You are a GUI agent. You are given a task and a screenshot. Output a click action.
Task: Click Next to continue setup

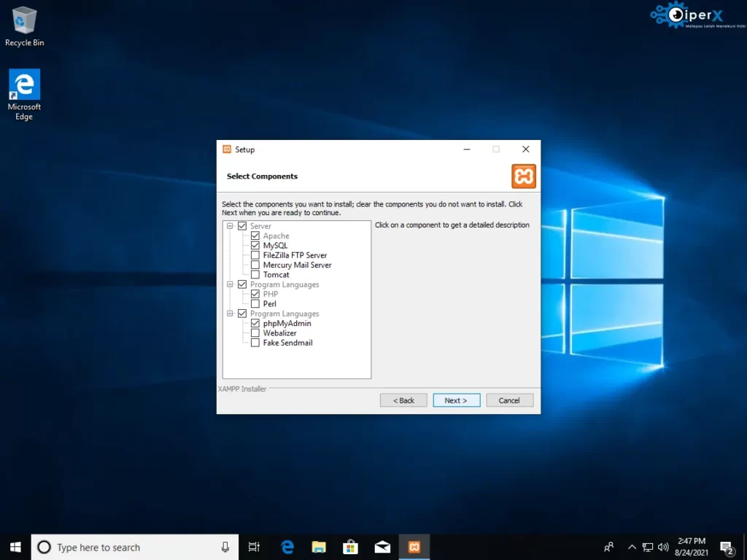point(456,400)
